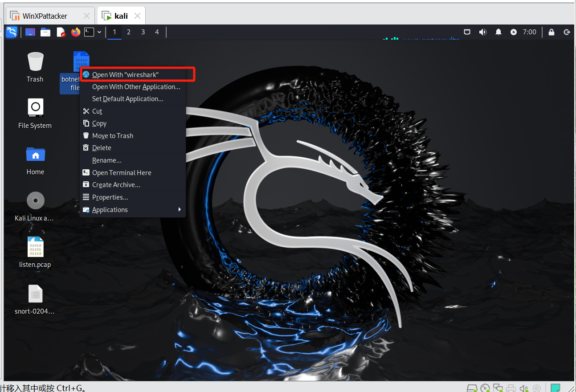Switch to workspace 4
The height and width of the screenshot is (392, 576).
pos(157,32)
